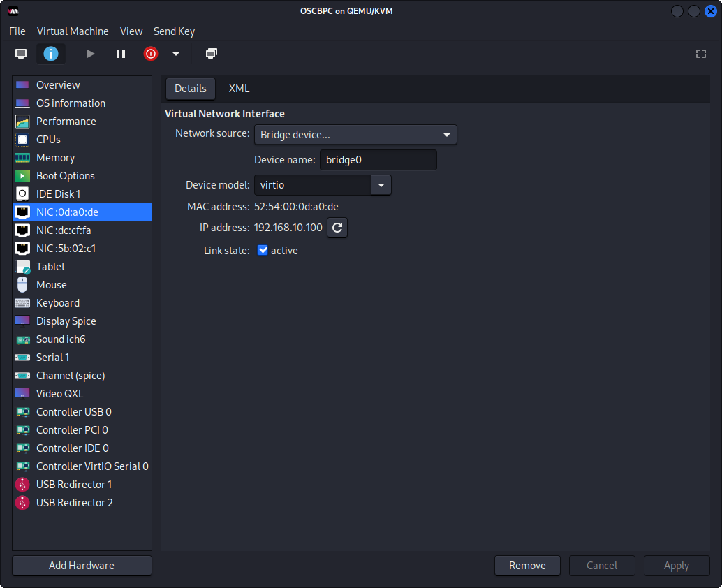
Task: Show virtual hardware details info icon
Action: point(51,54)
